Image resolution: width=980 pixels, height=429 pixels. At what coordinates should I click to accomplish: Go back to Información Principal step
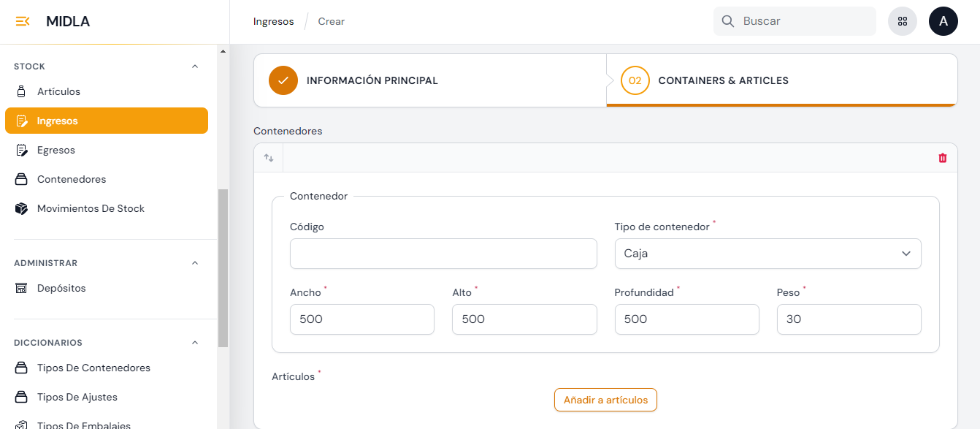point(372,80)
